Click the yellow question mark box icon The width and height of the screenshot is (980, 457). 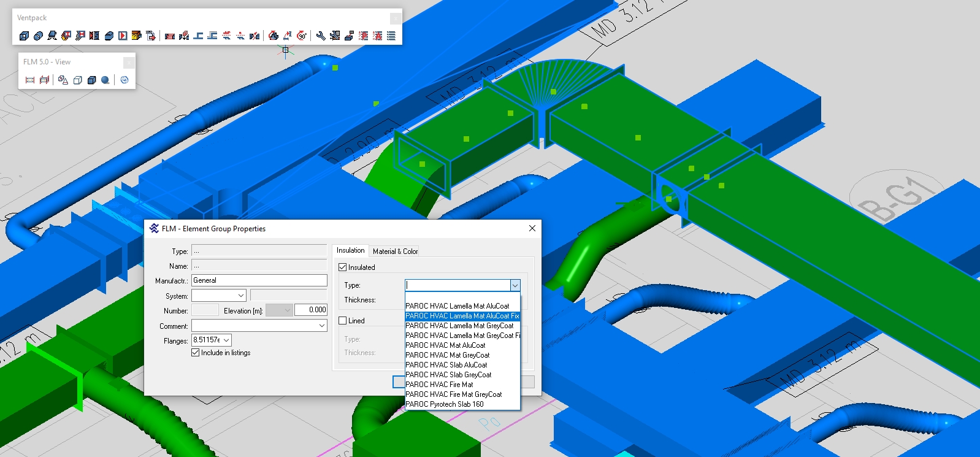click(x=136, y=36)
